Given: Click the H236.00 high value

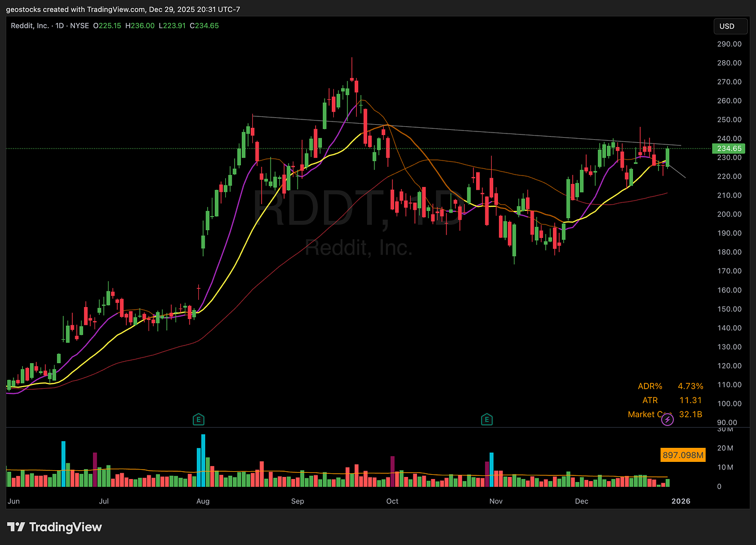Looking at the screenshot, I should click(140, 25).
